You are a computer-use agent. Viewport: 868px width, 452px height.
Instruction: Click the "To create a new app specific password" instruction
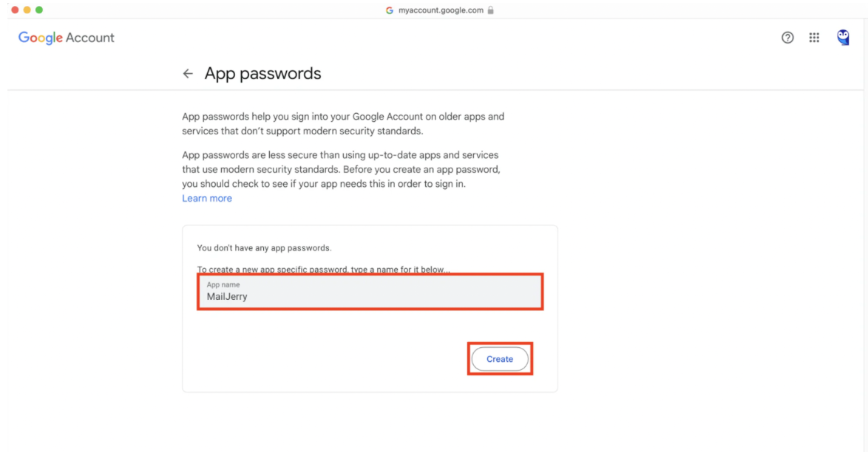(323, 270)
